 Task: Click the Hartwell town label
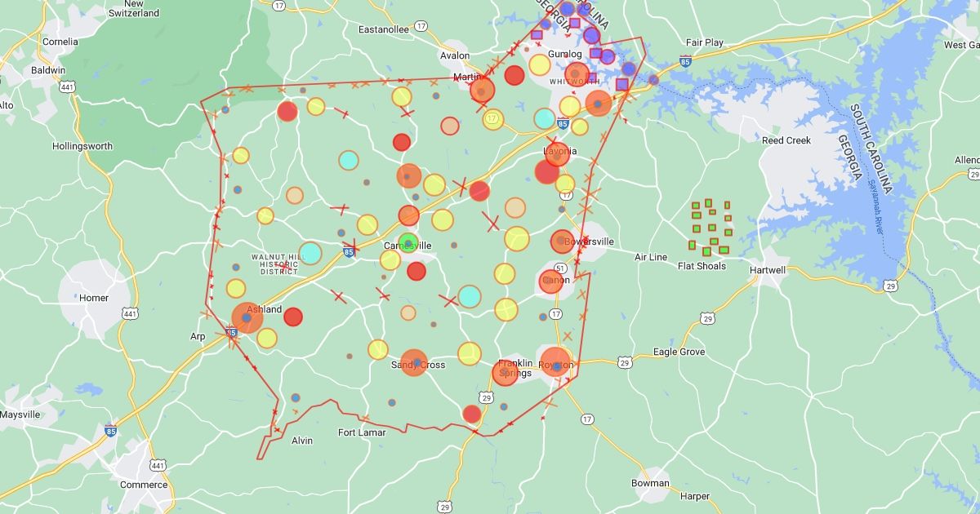pyautogui.click(x=767, y=270)
